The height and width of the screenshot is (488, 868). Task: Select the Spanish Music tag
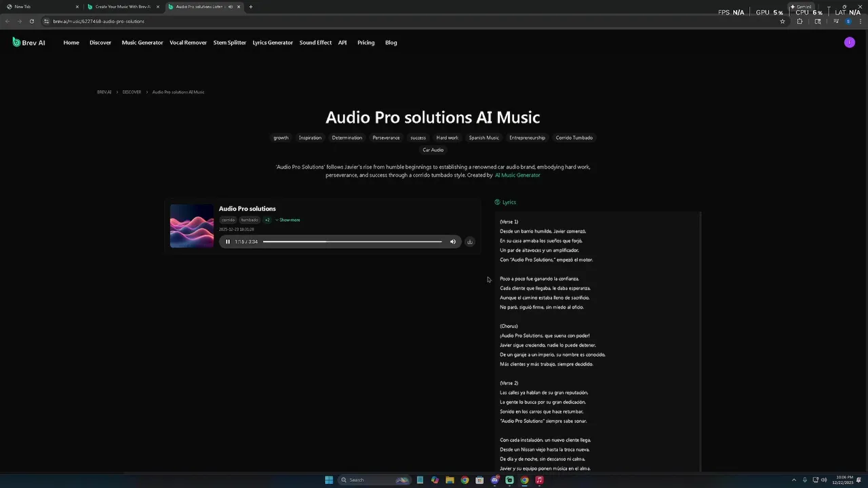click(x=484, y=138)
